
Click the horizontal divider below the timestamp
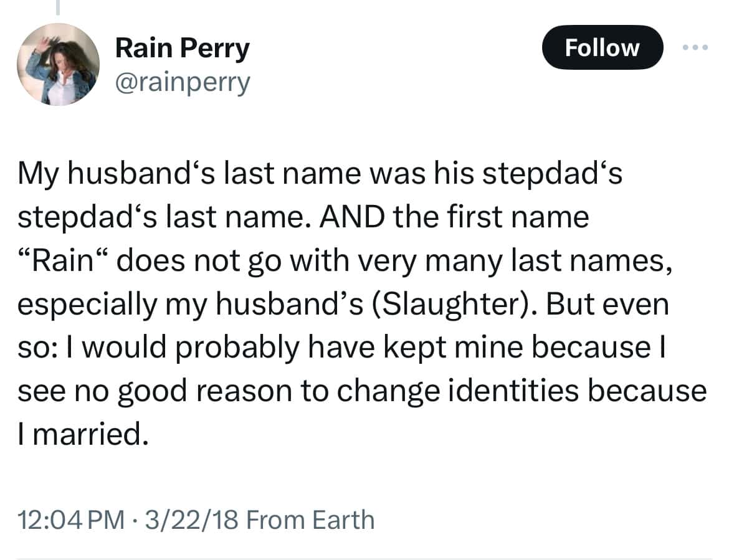[364, 559]
